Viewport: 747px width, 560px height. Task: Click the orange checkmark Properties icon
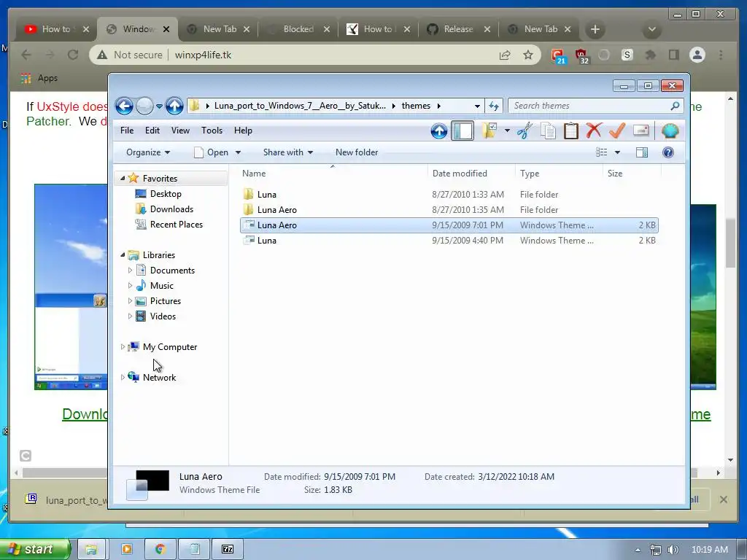point(617,130)
